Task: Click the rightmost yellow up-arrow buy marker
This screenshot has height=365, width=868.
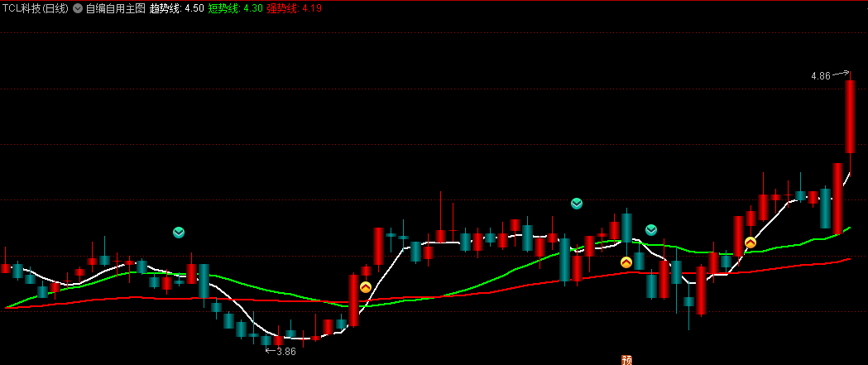Action: tap(751, 242)
